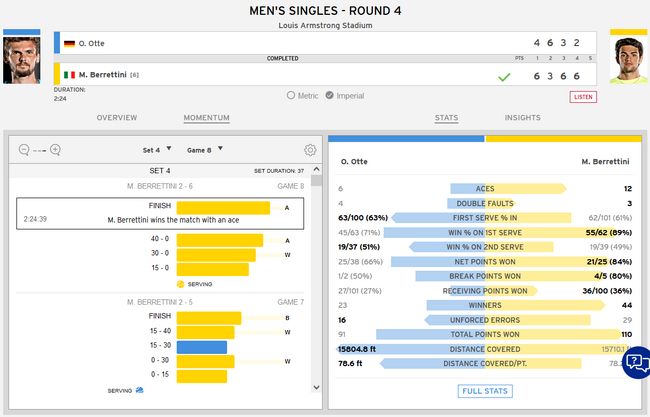Open the Set 4 dropdown
Image resolution: width=650 pixels, height=417 pixels.
click(x=155, y=150)
